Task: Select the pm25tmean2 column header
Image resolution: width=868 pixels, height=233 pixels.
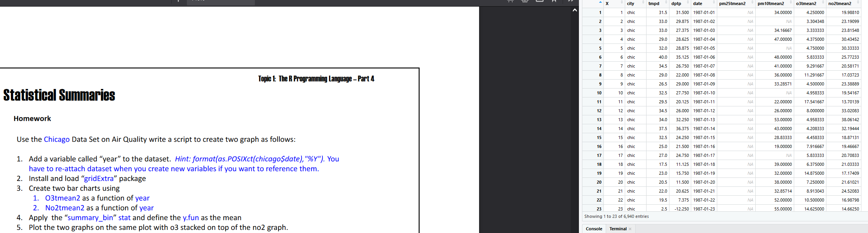Action: pyautogui.click(x=732, y=3)
